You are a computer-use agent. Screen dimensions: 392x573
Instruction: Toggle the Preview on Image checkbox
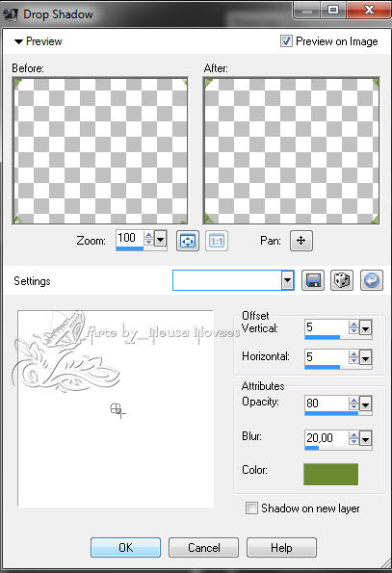click(x=286, y=40)
